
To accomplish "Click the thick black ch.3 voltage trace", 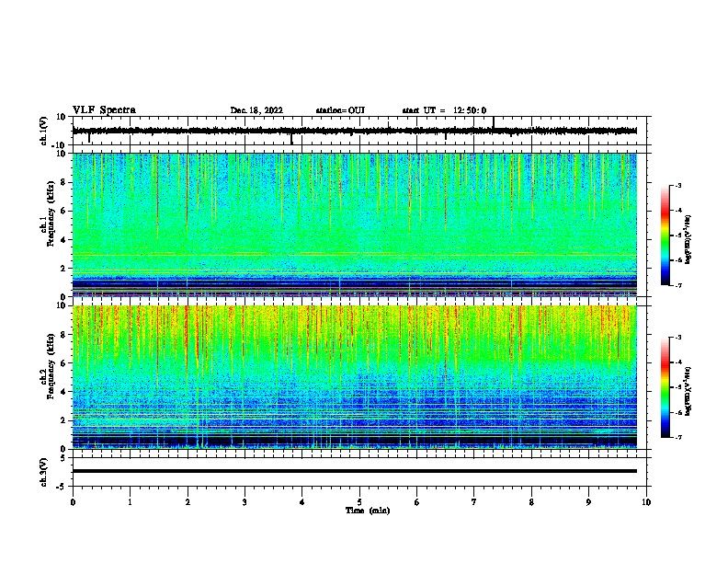I will (355, 471).
